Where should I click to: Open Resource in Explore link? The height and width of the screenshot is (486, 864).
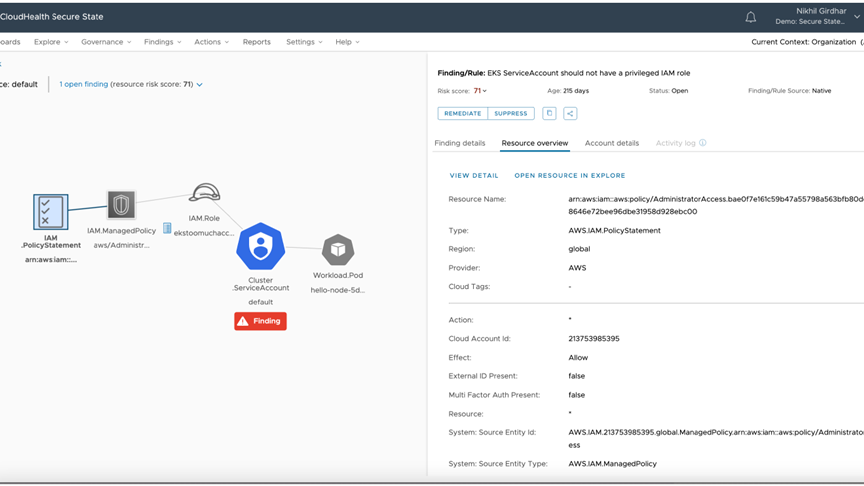tap(570, 175)
